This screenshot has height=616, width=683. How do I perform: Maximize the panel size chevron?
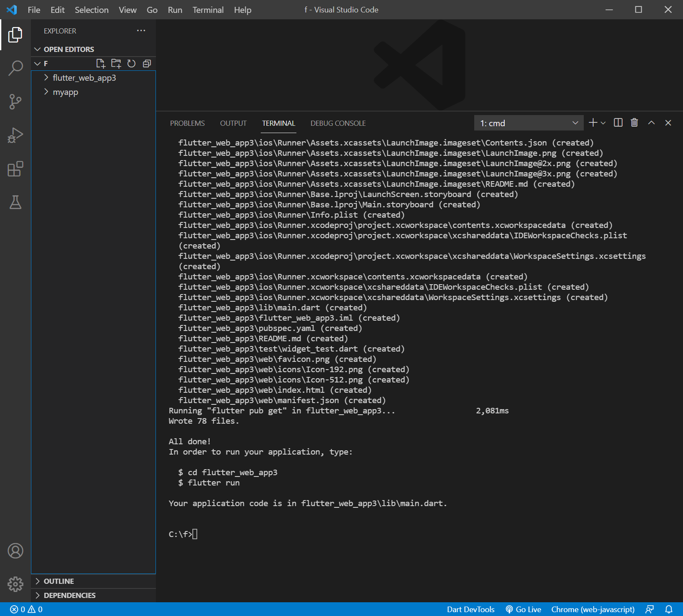651,123
